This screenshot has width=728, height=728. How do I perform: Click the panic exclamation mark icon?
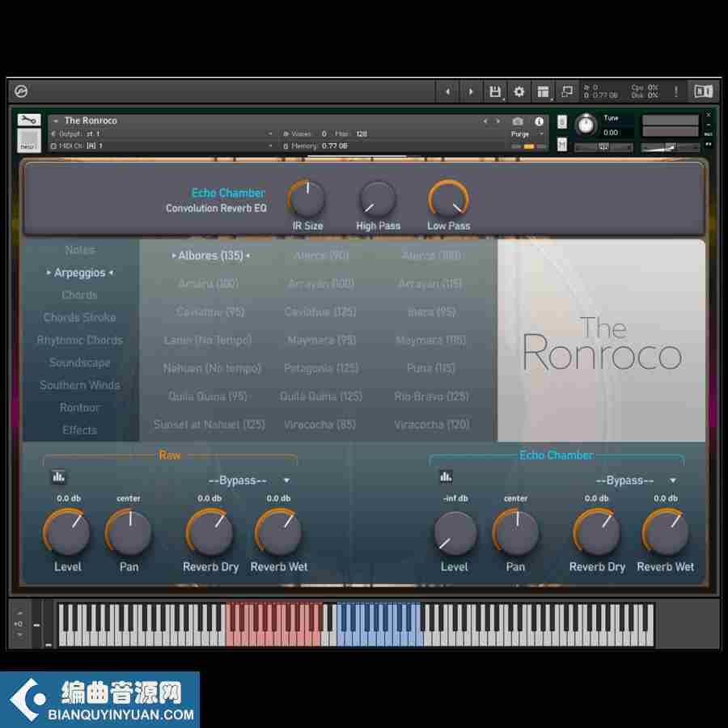(676, 91)
